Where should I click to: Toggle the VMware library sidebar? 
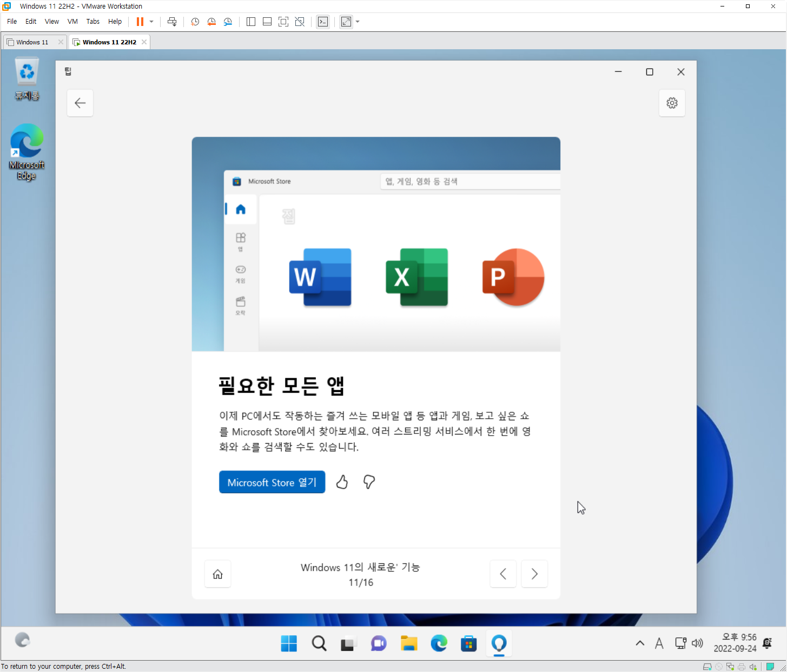point(251,22)
